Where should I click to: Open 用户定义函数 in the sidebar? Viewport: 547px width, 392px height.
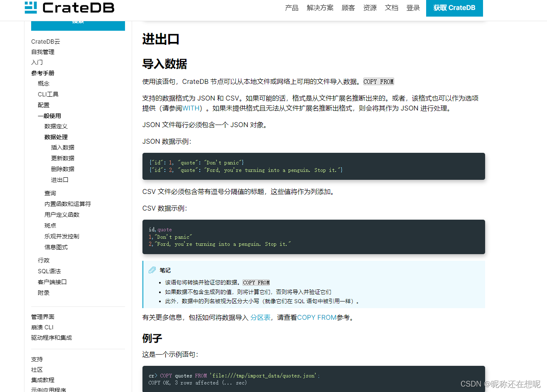(62, 215)
